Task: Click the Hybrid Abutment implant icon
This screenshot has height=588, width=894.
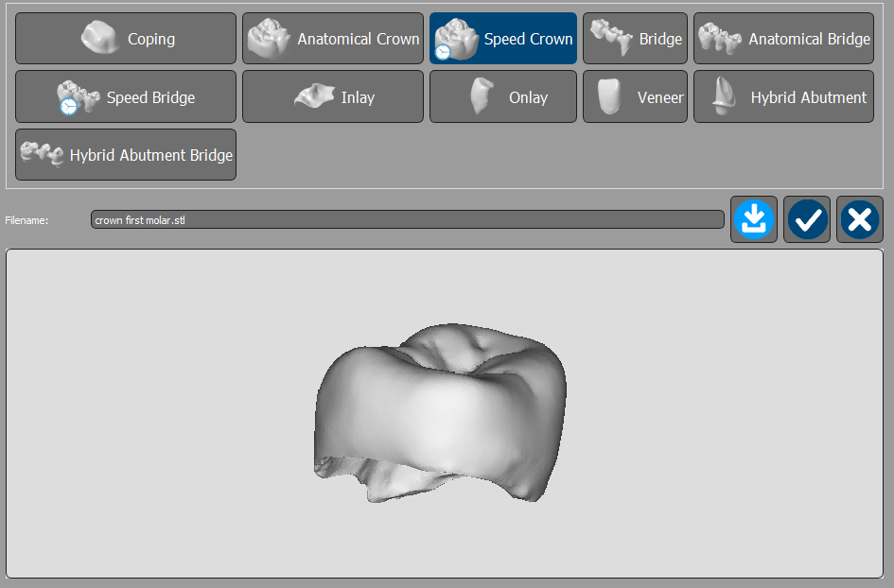Action: [x=725, y=95]
